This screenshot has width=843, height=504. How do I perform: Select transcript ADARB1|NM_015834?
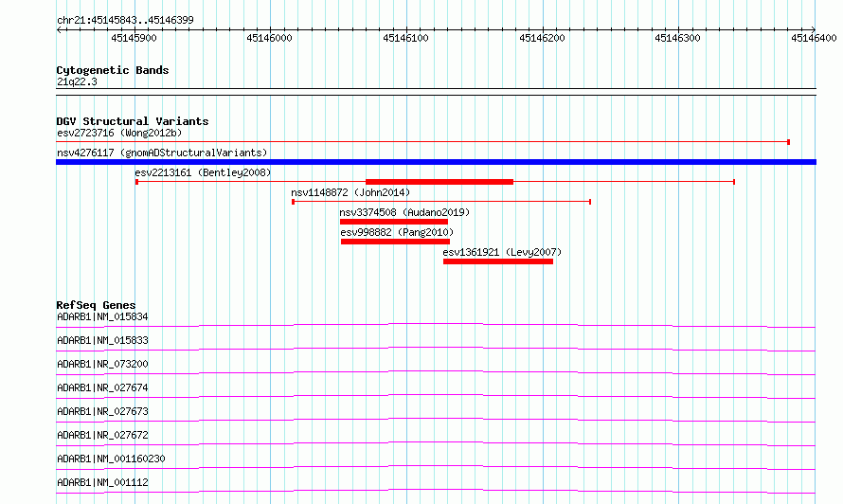click(102, 316)
